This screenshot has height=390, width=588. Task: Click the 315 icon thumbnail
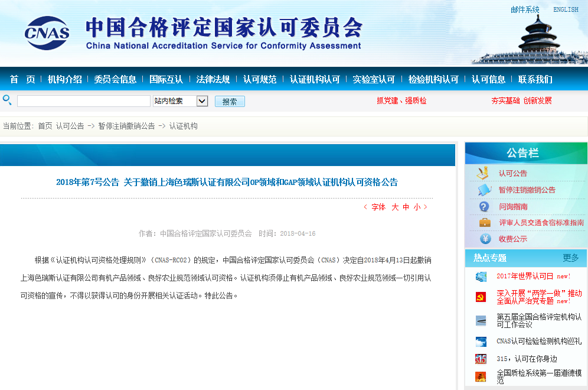point(481,359)
